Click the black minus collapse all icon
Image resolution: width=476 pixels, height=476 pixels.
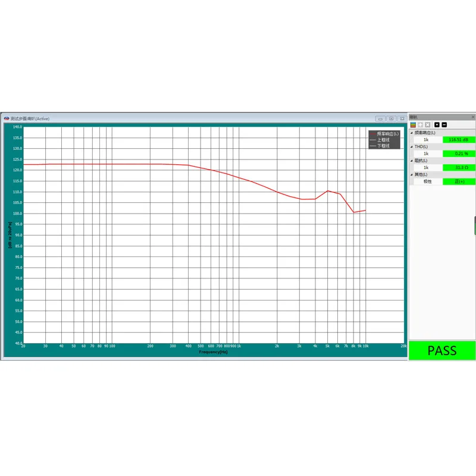pyautogui.click(x=444, y=125)
